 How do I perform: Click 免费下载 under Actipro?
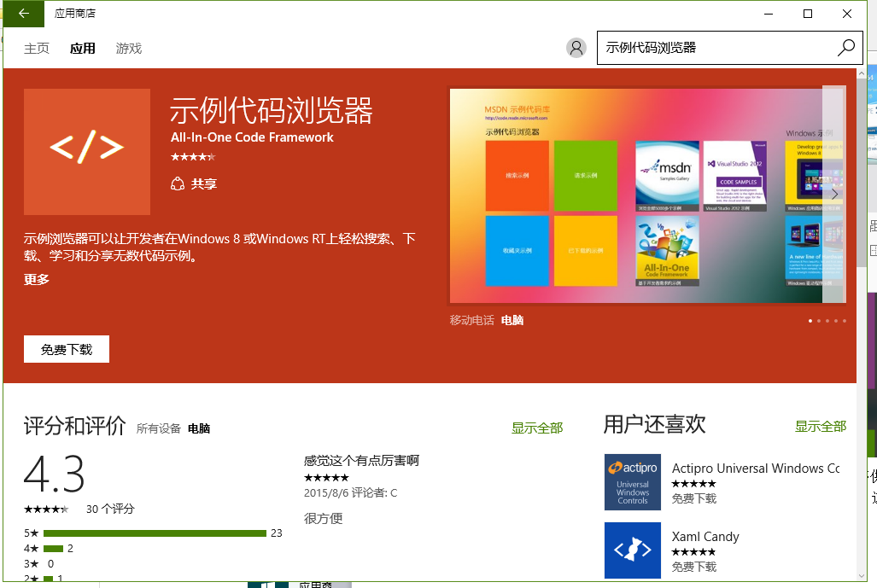694,498
